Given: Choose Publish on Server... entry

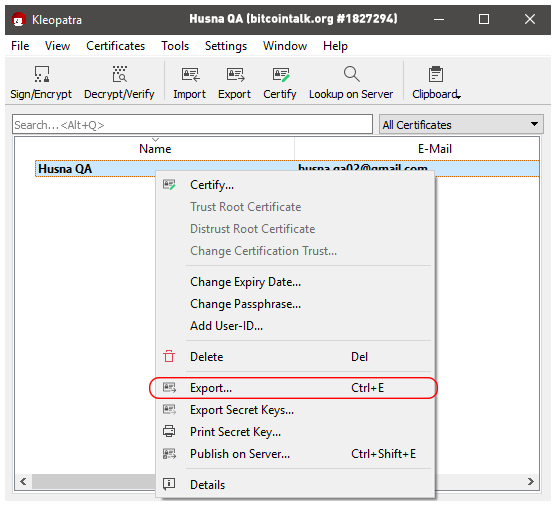Looking at the screenshot, I should 295,454.
